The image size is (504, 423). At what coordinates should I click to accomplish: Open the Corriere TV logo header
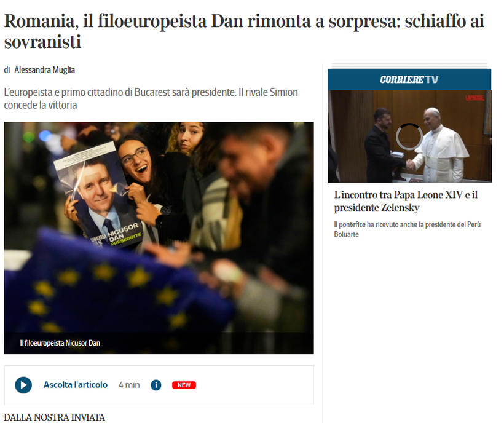409,79
